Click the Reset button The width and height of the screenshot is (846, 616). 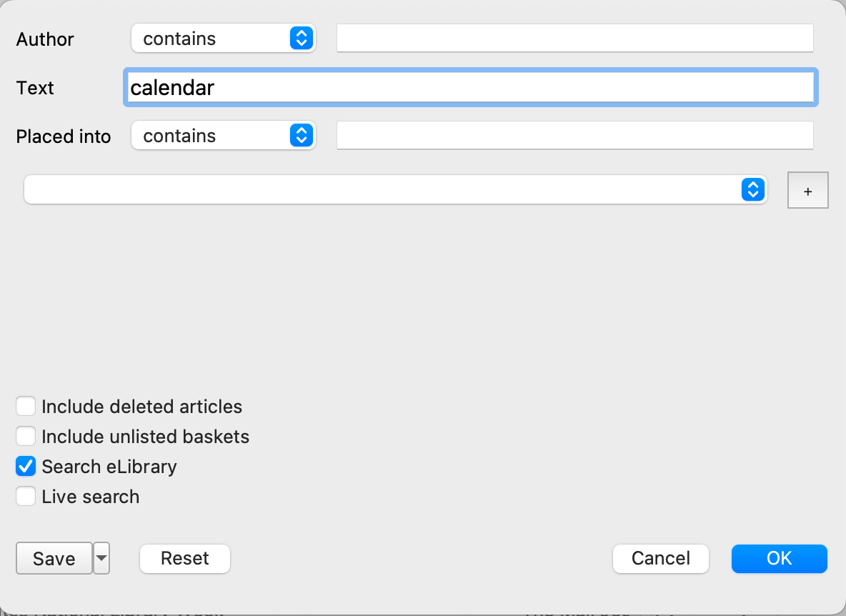184,558
